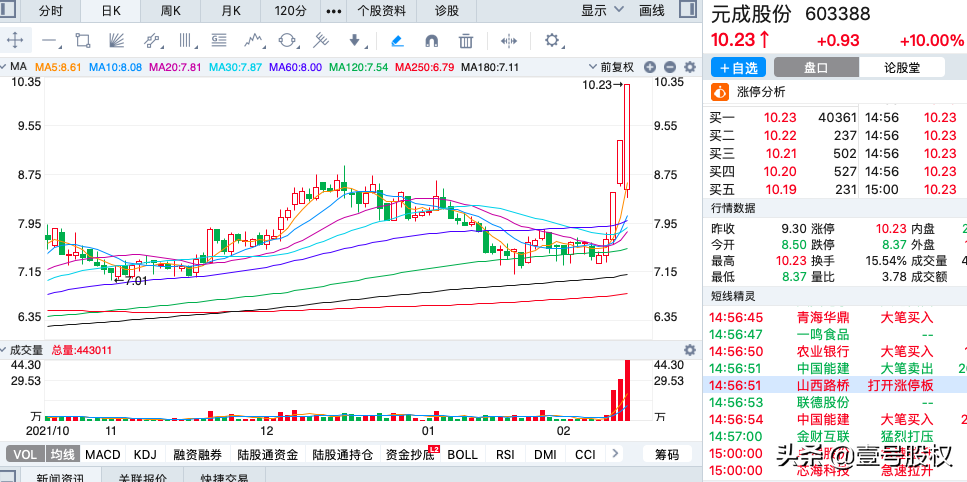Add stock with +自选 button
This screenshot has width=967, height=482.
738,67
